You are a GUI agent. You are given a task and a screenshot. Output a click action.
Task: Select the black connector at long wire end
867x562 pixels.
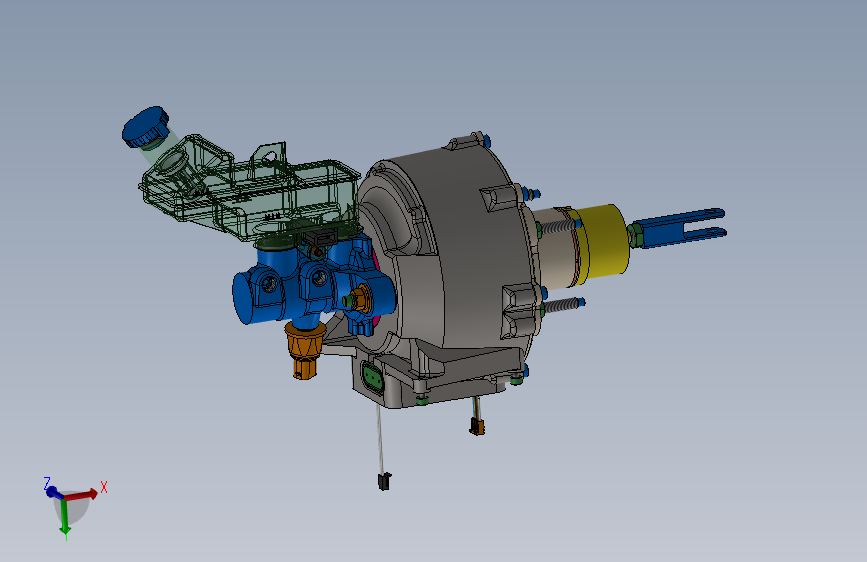point(384,481)
